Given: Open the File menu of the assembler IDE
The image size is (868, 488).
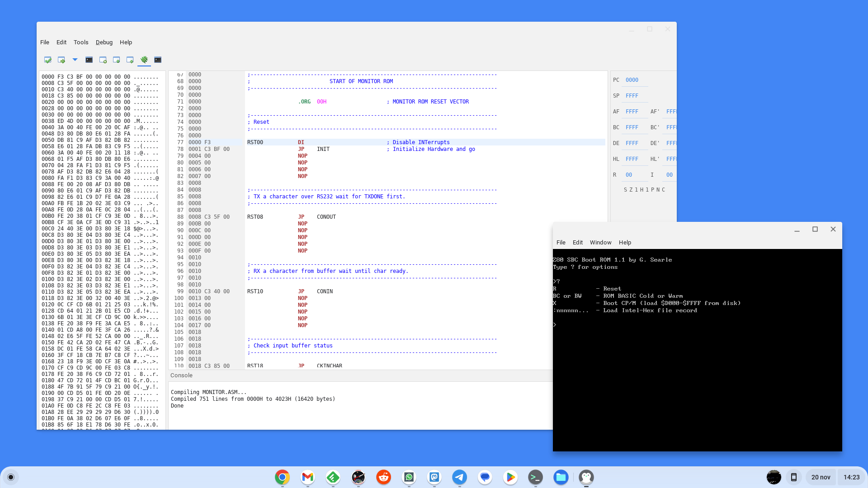Looking at the screenshot, I should (45, 42).
